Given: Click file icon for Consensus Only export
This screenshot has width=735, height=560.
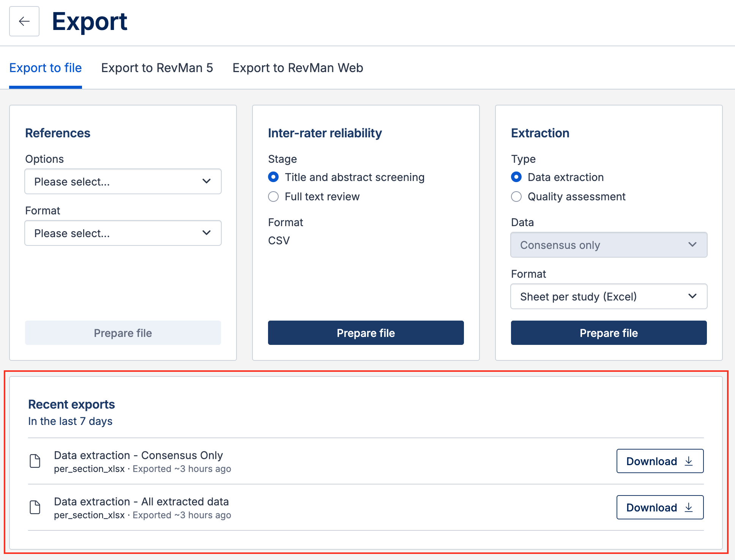Looking at the screenshot, I should [x=35, y=461].
